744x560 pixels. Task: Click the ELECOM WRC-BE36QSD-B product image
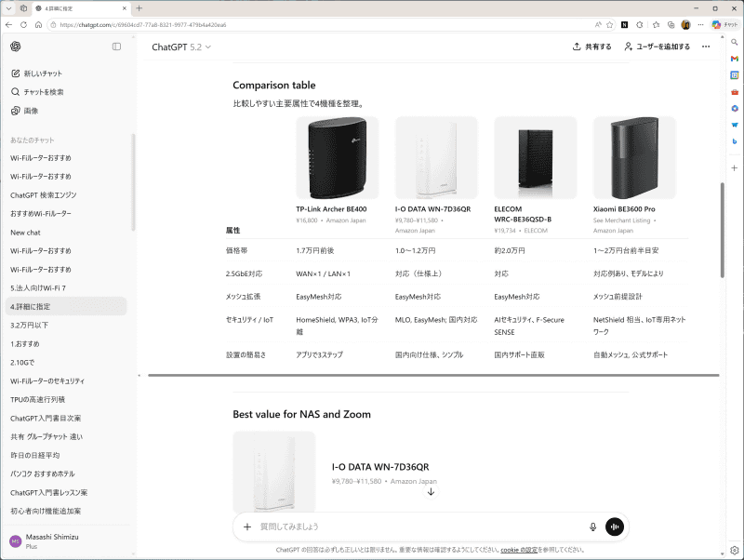536,158
